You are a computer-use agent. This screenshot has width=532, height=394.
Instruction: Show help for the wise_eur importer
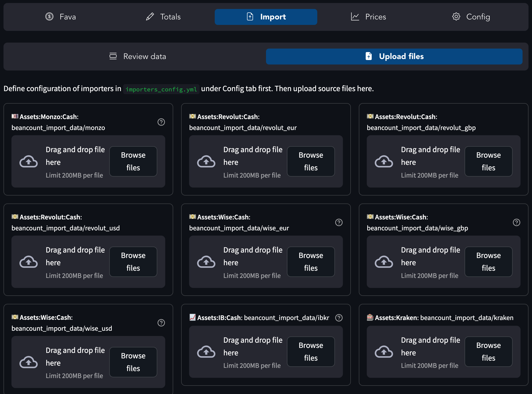[x=339, y=222]
